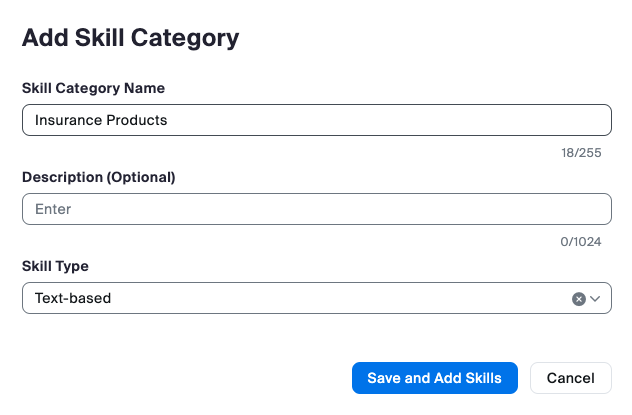This screenshot has width=632, height=415.
Task: Click the 'Skill Type' label
Action: [x=55, y=266]
